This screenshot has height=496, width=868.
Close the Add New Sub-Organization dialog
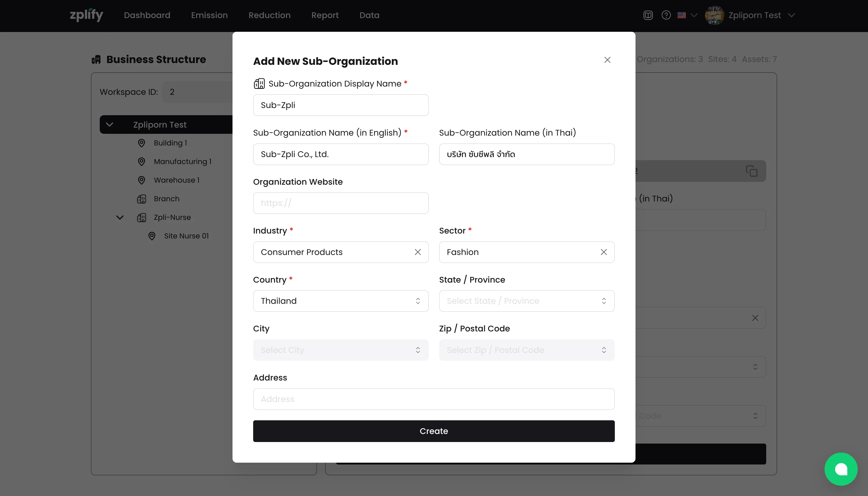pos(607,60)
